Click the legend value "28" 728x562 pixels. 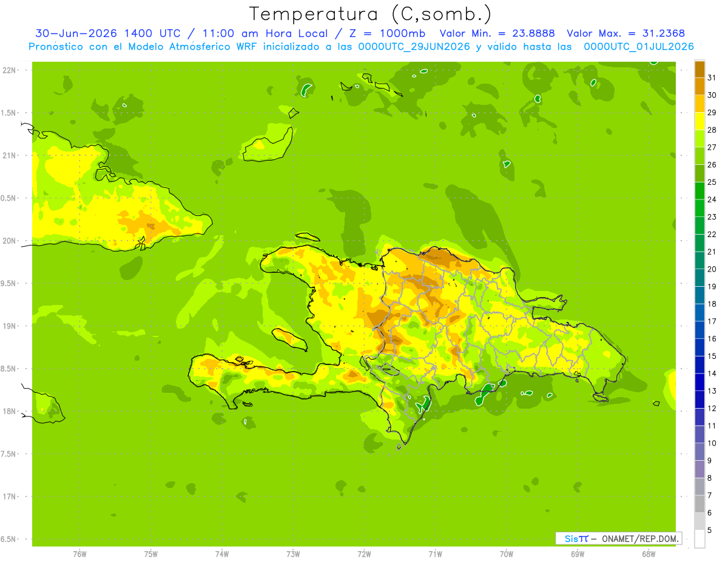(x=712, y=130)
